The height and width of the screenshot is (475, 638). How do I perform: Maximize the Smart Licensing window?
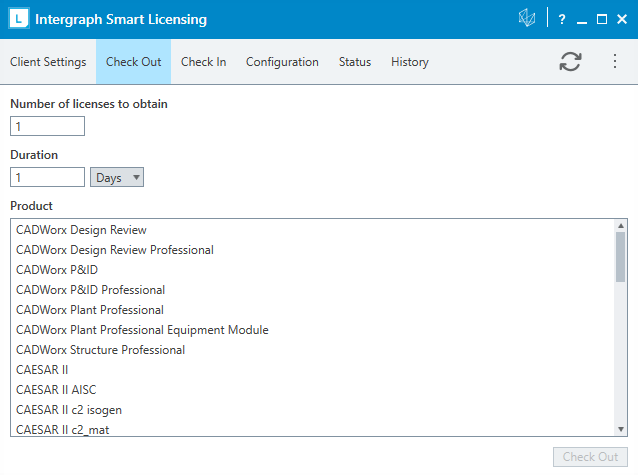click(x=602, y=19)
